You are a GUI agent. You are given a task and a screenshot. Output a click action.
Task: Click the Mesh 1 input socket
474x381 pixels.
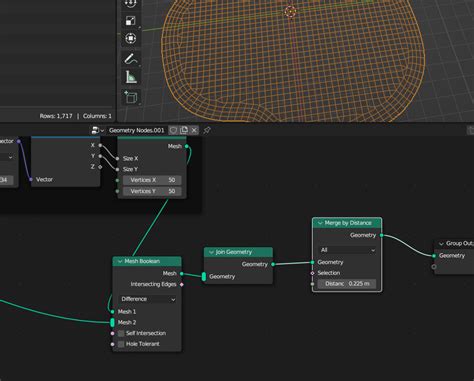click(x=112, y=312)
